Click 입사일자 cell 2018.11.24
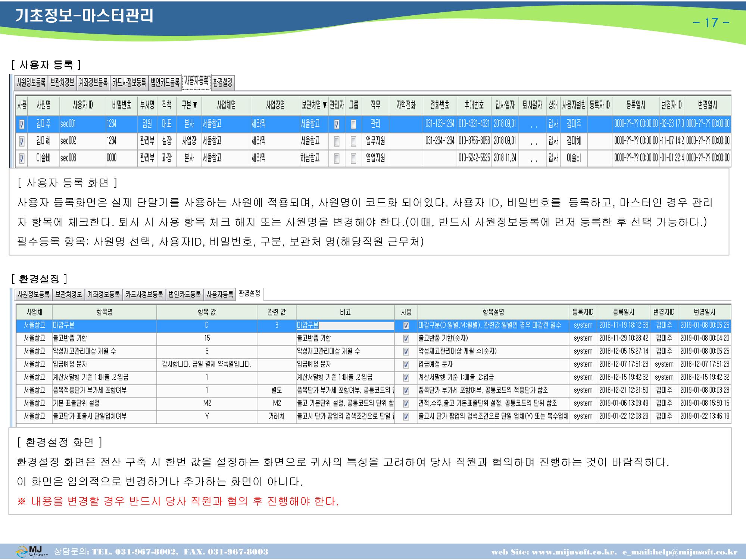The height and width of the screenshot is (560, 746). (505, 158)
